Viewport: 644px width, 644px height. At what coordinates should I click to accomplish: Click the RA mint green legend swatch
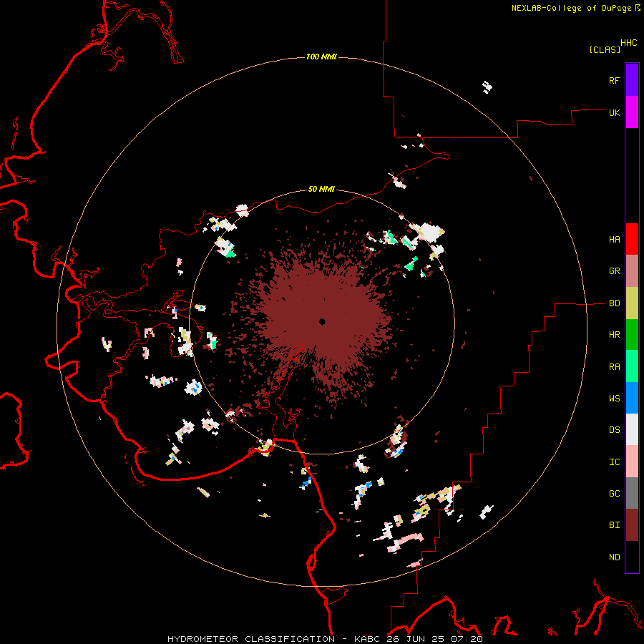click(x=632, y=366)
